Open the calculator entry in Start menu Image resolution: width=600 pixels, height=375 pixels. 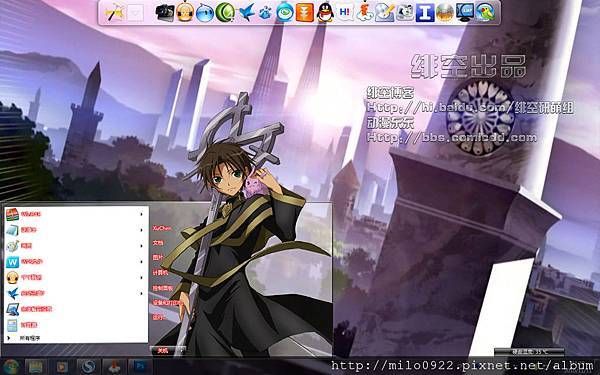76,325
